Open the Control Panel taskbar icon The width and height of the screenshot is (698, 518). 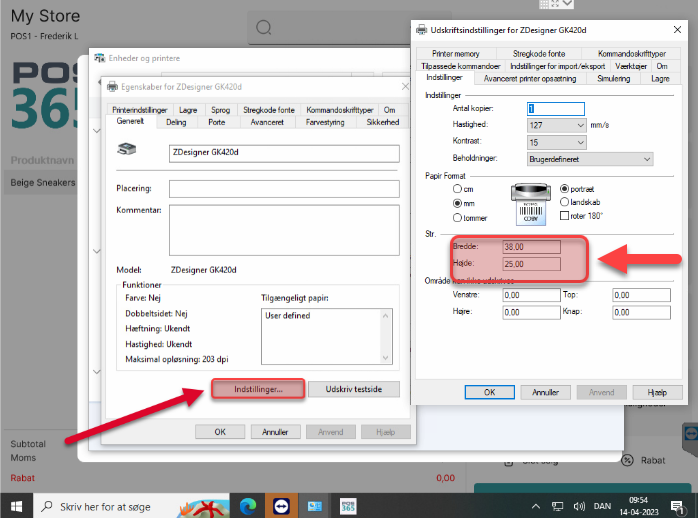click(315, 506)
